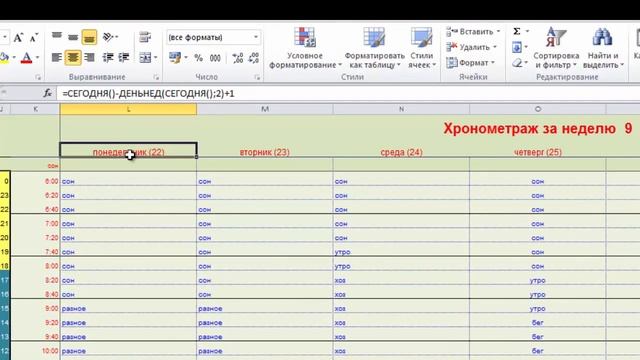
Task: Click the Increase Font Size icon
Action: point(18,38)
